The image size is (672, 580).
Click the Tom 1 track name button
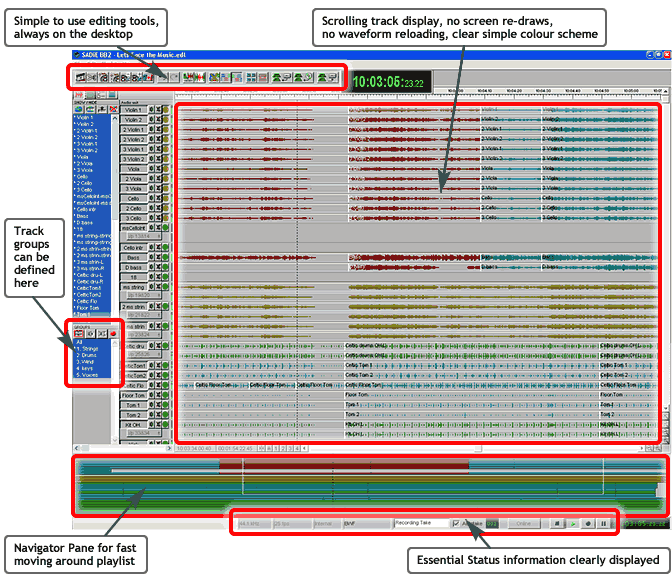point(133,405)
